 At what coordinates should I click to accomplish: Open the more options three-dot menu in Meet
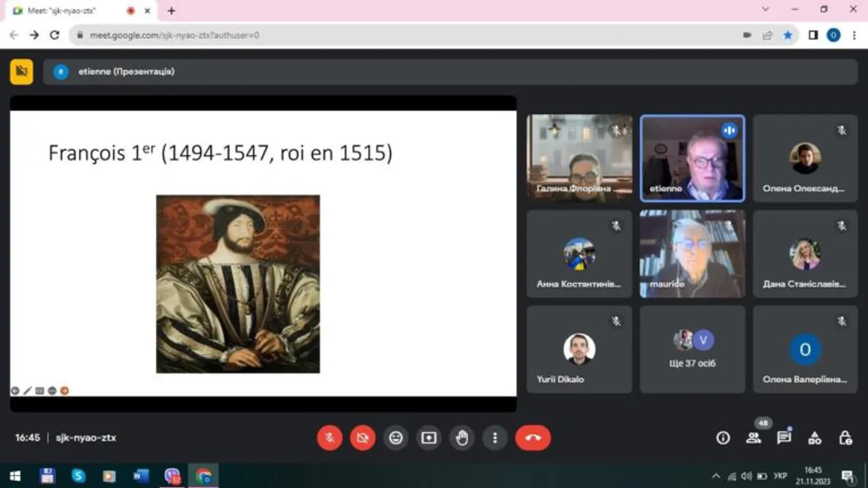click(x=495, y=438)
